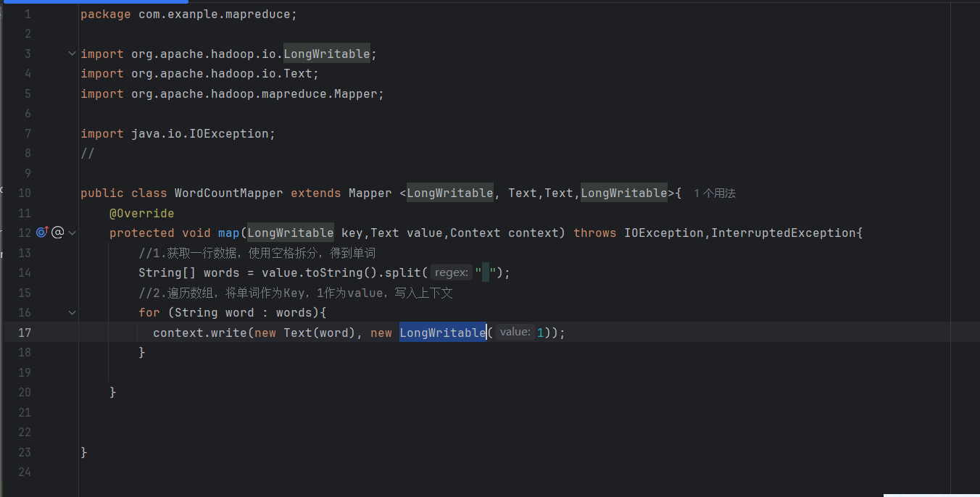Collapse the imports using the chevron on line 3
Viewport: 980px width, 497px height.
[x=71, y=53]
